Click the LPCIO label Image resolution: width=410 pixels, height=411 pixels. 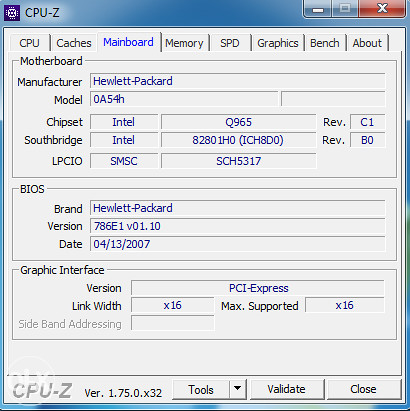point(67,161)
